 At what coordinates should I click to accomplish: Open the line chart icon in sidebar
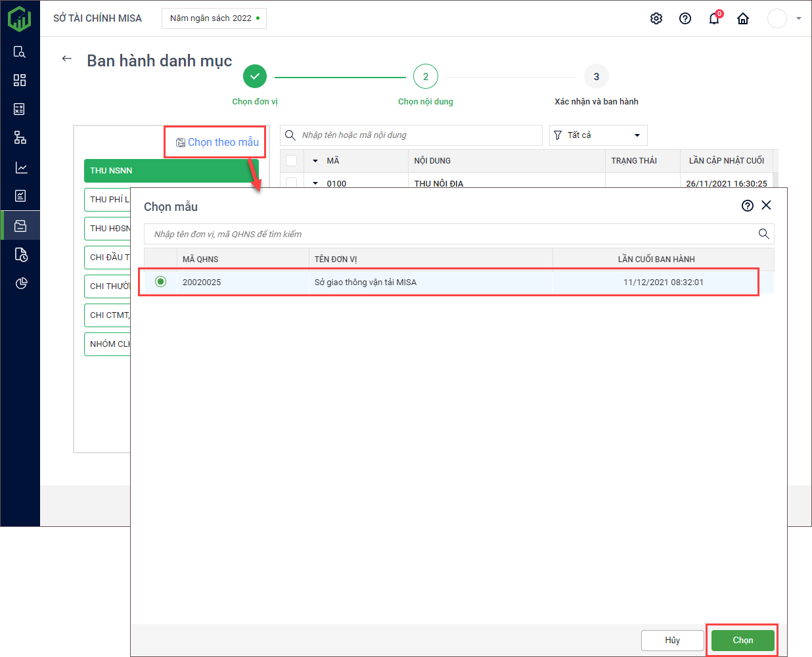coord(20,168)
